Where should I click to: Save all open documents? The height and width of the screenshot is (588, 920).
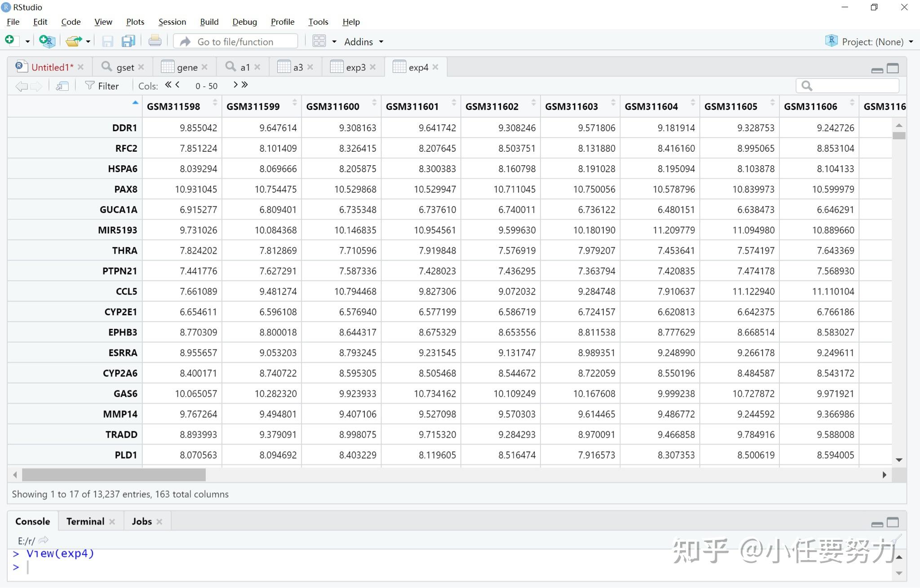point(128,41)
